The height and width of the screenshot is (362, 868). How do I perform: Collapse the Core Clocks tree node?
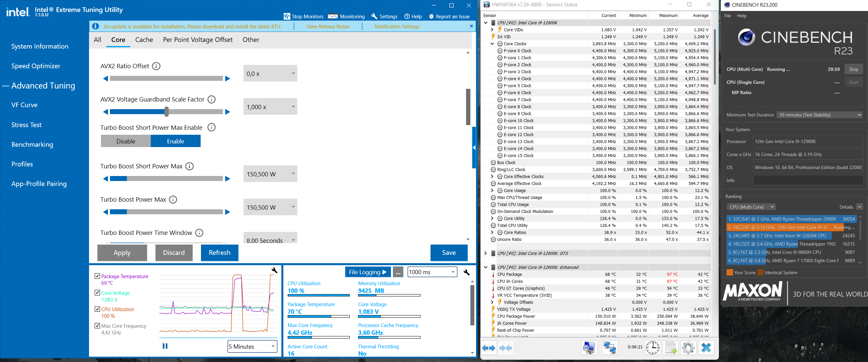coord(492,44)
